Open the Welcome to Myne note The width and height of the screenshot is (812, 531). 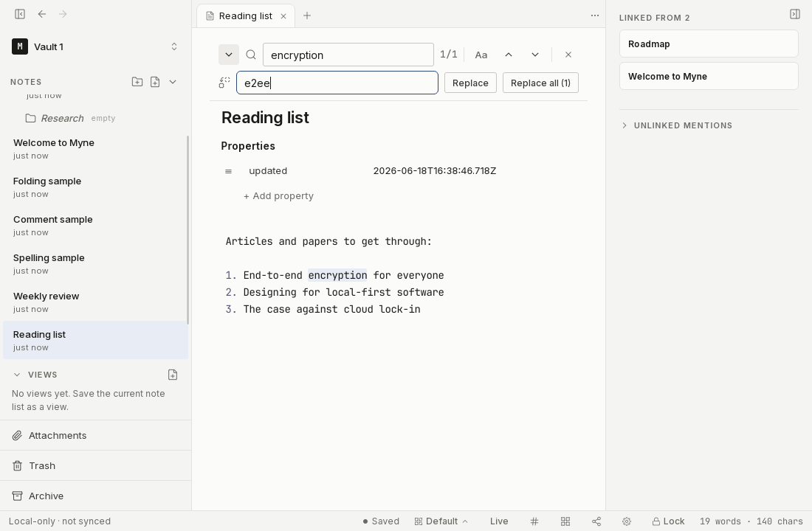[95, 148]
